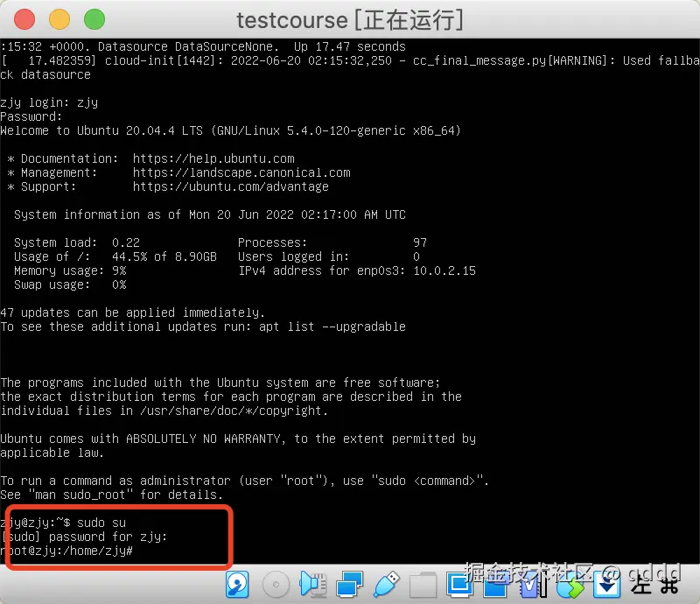The height and width of the screenshot is (604, 700).
Task: Click the Processes count 97
Action: coord(420,242)
